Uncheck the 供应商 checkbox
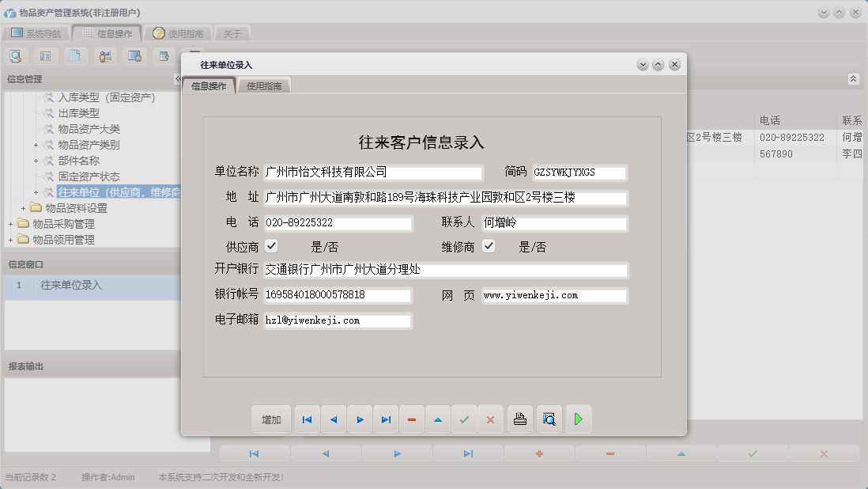The width and height of the screenshot is (868, 489). tap(272, 246)
